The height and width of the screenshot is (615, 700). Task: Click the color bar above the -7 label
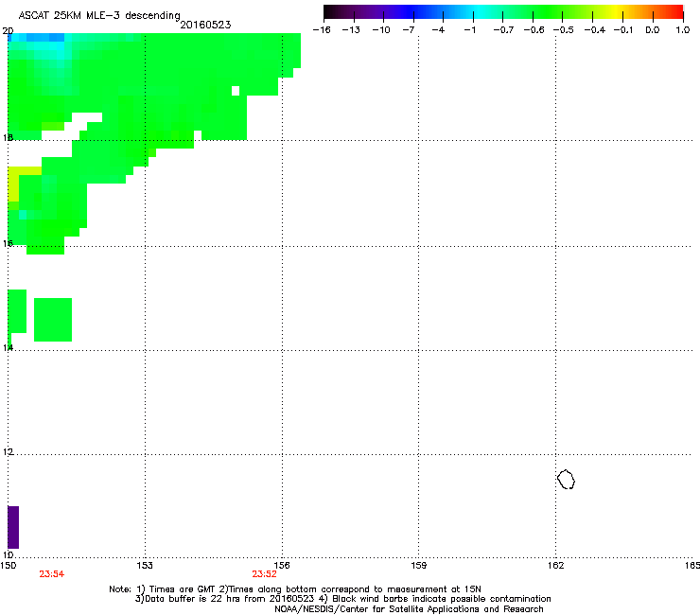[x=413, y=12]
